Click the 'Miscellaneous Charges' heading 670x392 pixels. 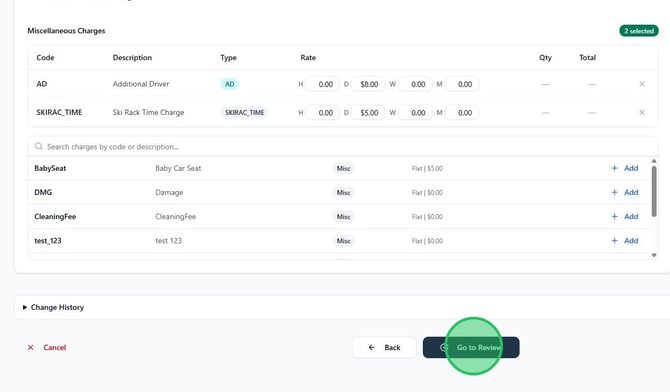tap(66, 31)
